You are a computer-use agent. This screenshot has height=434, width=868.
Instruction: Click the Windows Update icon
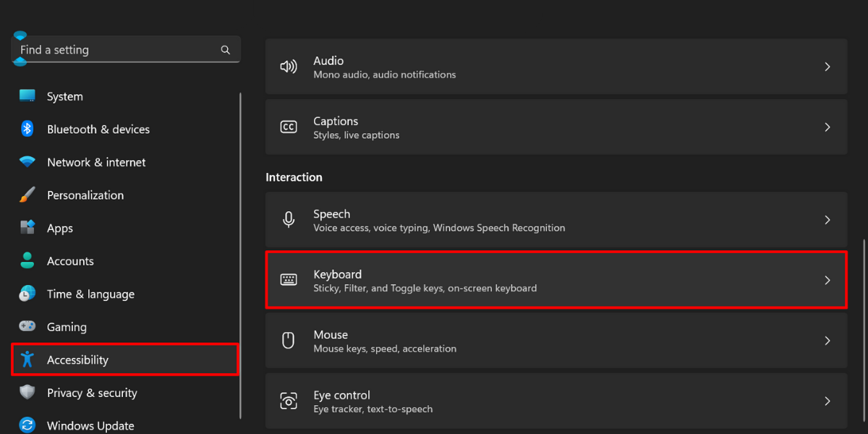(27, 425)
